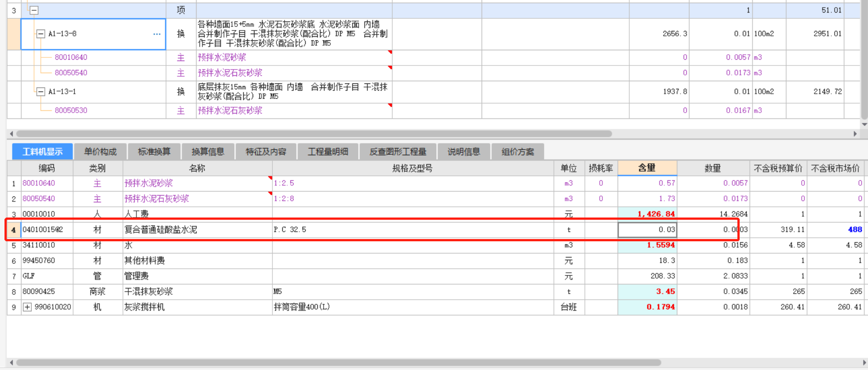
Task: Open the 标准换算 tab
Action: point(154,152)
